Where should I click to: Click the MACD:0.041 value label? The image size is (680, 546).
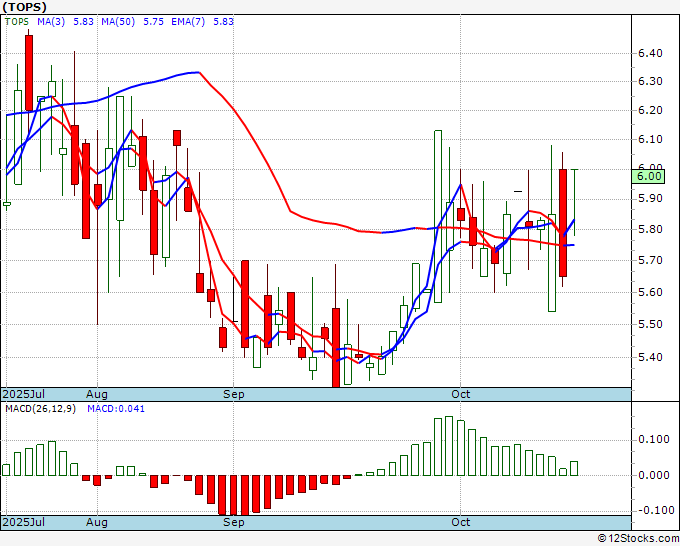click(x=116, y=409)
